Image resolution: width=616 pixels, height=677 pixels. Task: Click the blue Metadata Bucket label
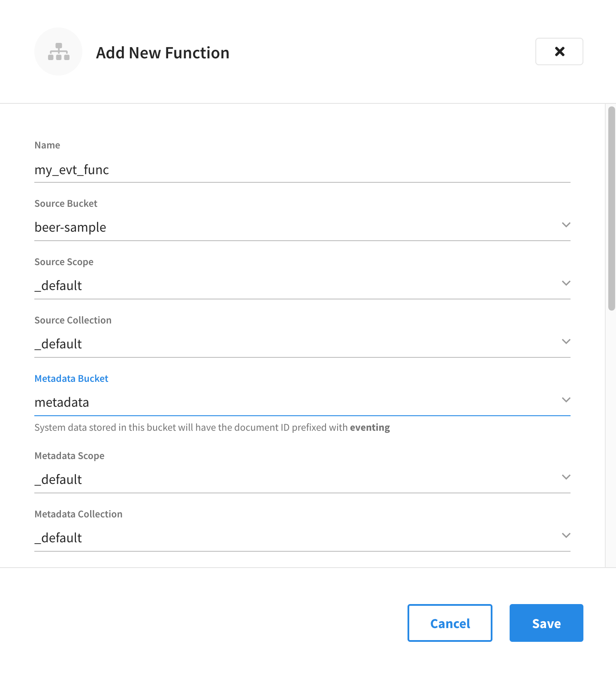pos(71,378)
